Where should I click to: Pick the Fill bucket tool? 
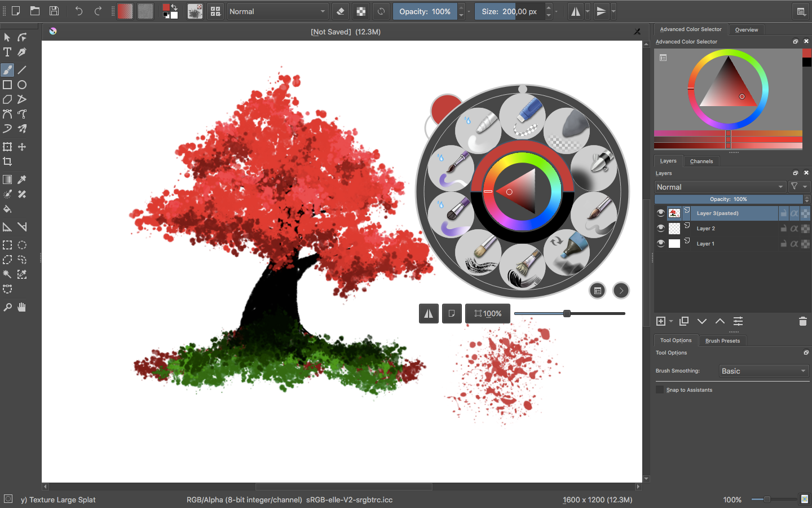[x=7, y=209]
